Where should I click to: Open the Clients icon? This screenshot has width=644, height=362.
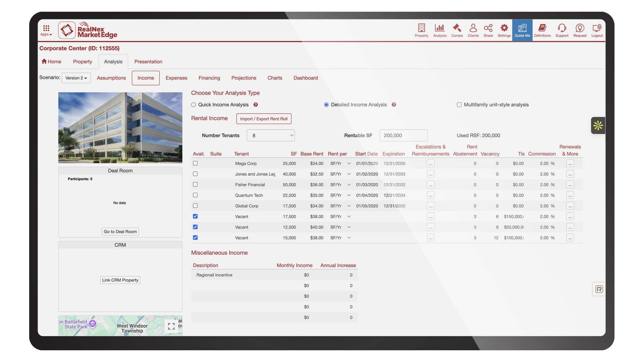pyautogui.click(x=473, y=30)
